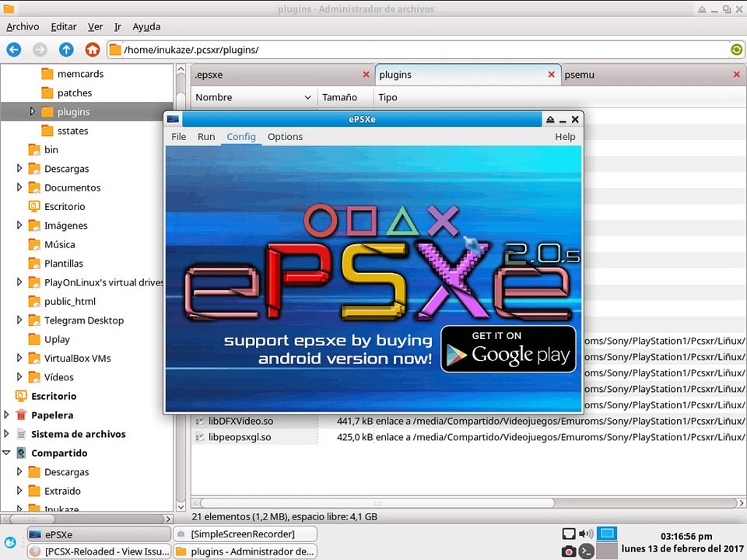747x560 pixels.
Task: Select the libpeopsxgl.so file
Action: [x=240, y=437]
